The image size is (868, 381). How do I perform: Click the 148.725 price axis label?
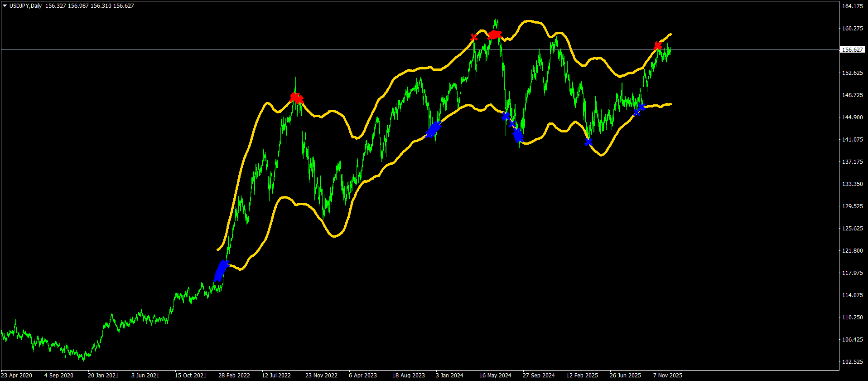coord(852,95)
